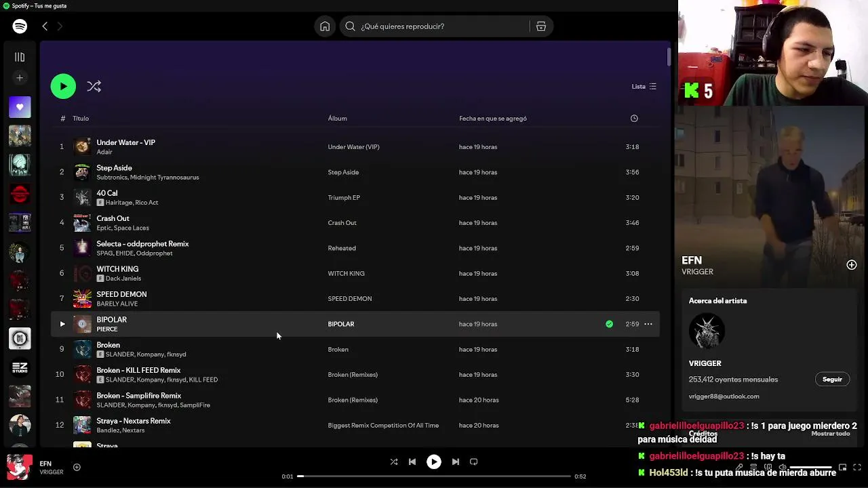868x488 pixels.
Task: Click the main track list scrollbar
Action: [668, 57]
